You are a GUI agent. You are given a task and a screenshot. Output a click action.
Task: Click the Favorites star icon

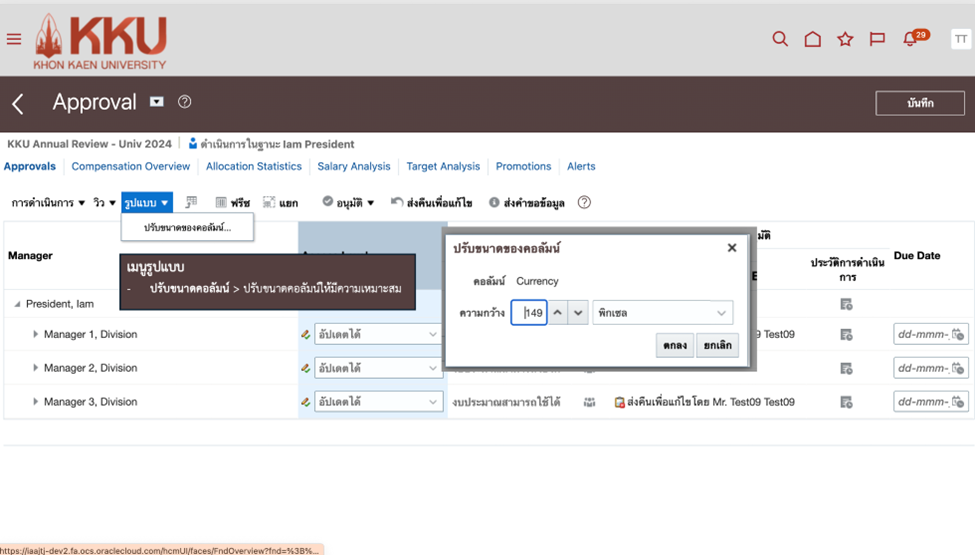click(845, 39)
